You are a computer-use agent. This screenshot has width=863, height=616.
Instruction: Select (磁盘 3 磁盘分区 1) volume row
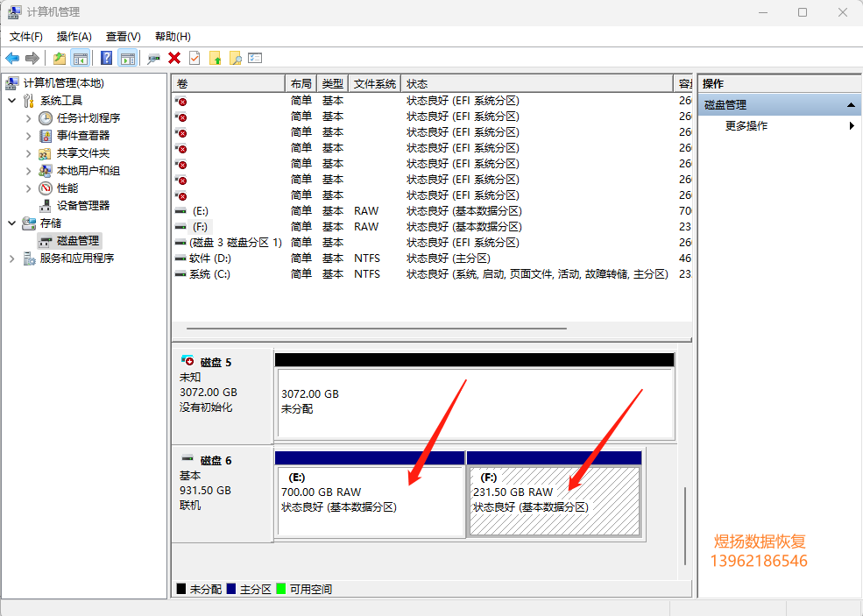coord(432,242)
